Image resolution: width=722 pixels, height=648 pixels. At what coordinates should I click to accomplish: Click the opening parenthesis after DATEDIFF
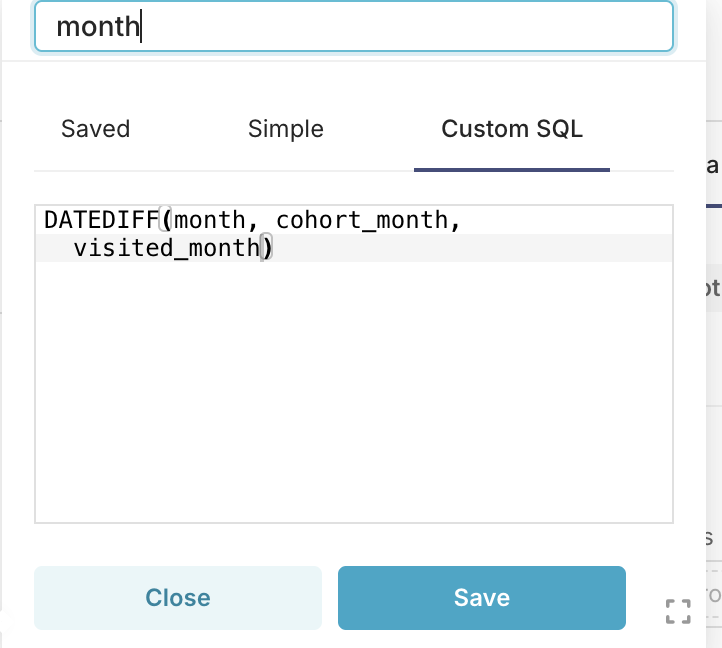click(167, 220)
